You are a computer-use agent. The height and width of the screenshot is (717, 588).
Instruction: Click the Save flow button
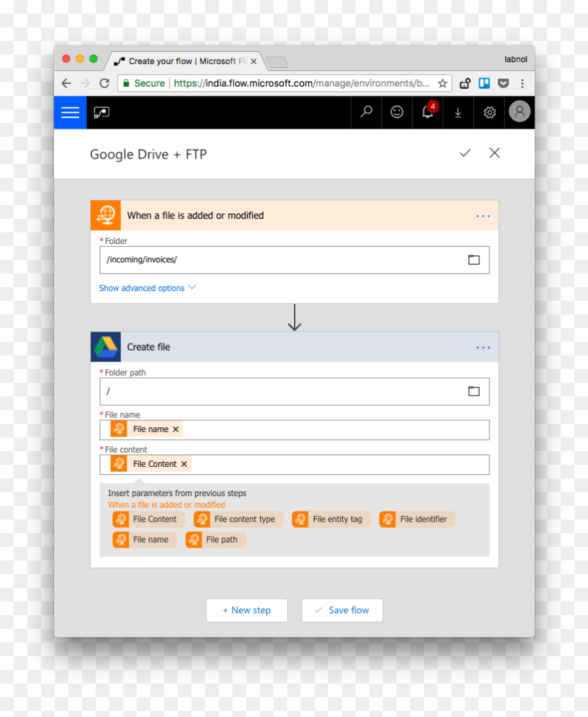click(x=343, y=610)
